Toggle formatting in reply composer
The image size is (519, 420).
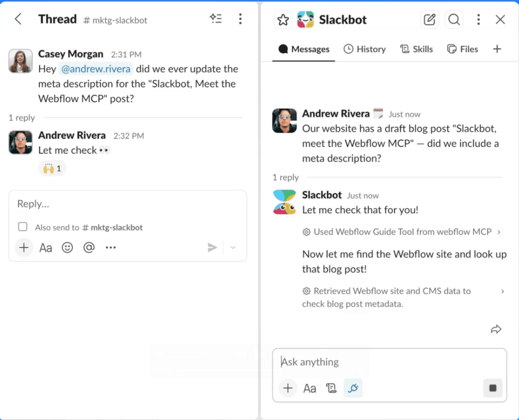[46, 248]
